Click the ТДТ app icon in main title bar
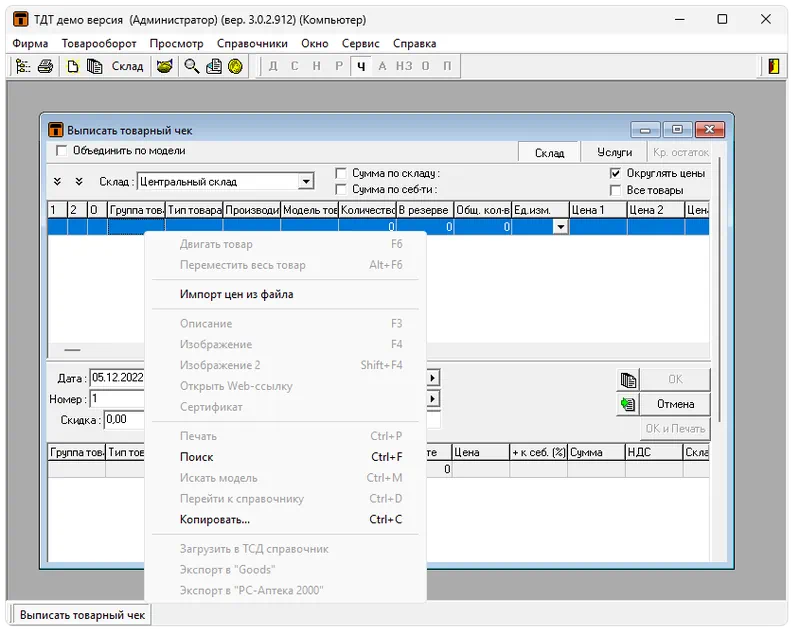The height and width of the screenshot is (635, 800). coord(20,19)
